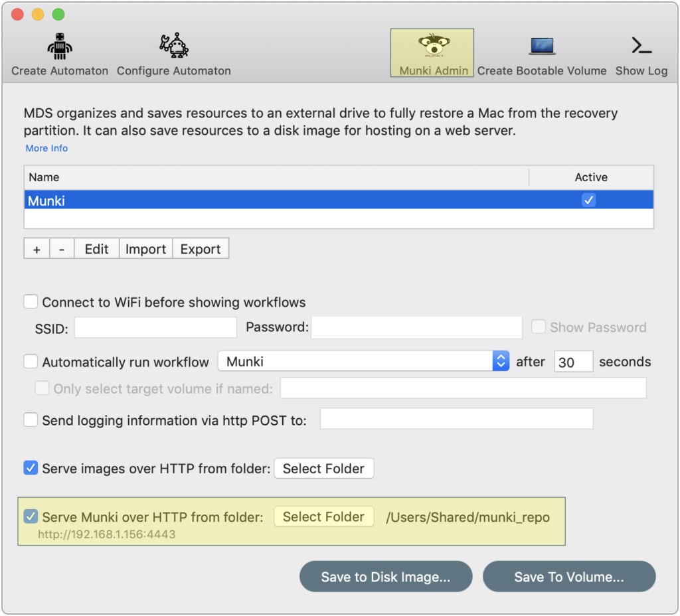This screenshot has width=680, height=616.
Task: Click the 30 seconds delay field
Action: click(x=574, y=362)
